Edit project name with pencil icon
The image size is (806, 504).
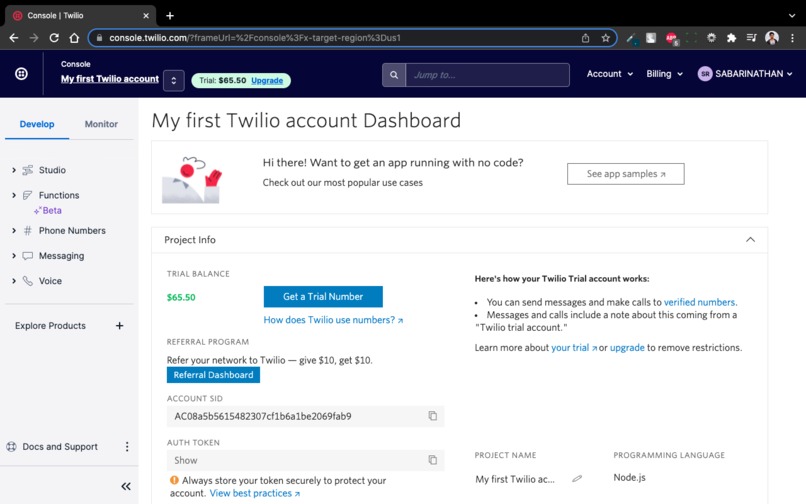click(x=577, y=479)
